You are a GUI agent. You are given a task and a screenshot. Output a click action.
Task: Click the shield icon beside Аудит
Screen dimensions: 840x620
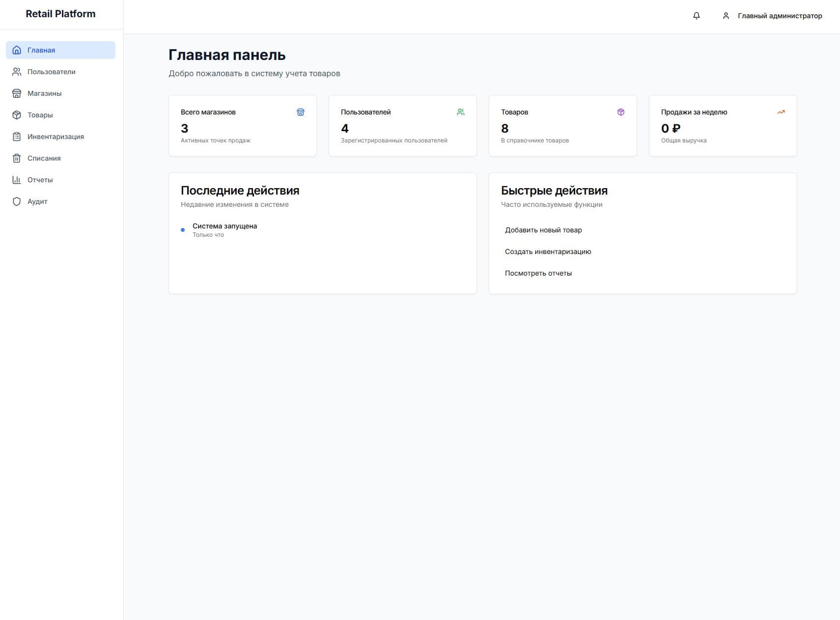17,201
